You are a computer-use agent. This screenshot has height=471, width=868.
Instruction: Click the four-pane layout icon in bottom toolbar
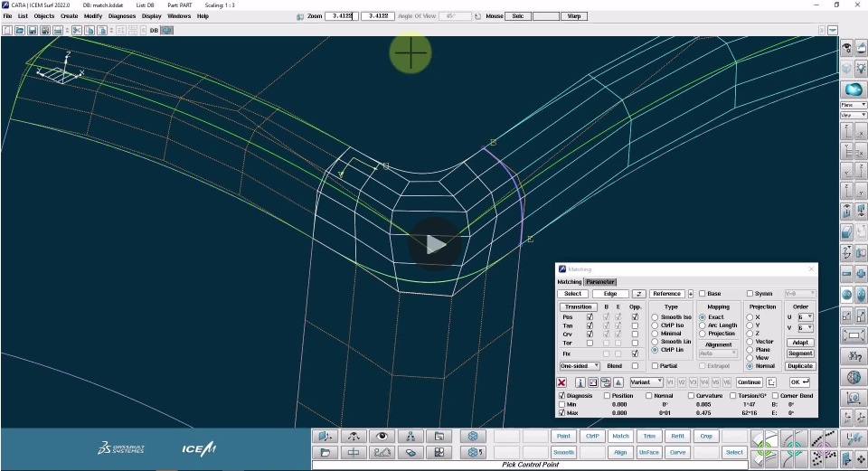(439, 452)
